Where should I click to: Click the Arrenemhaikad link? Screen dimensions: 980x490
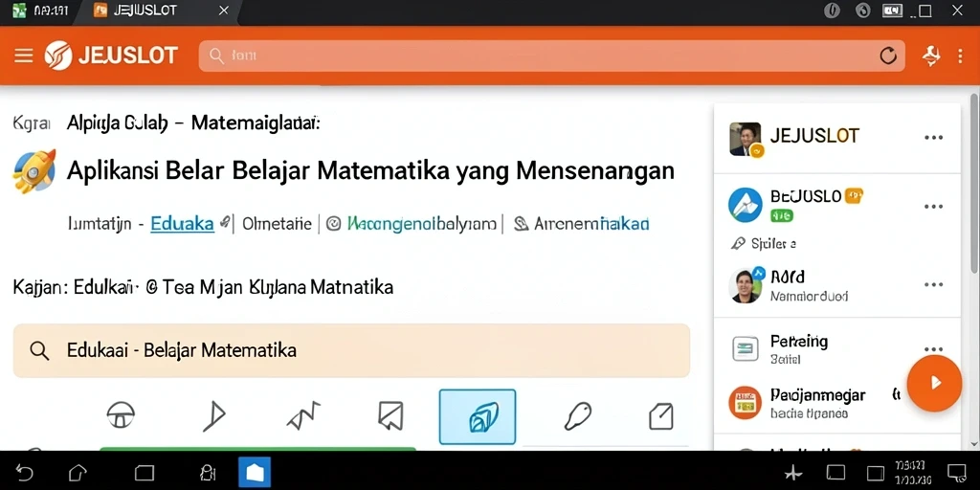591,223
